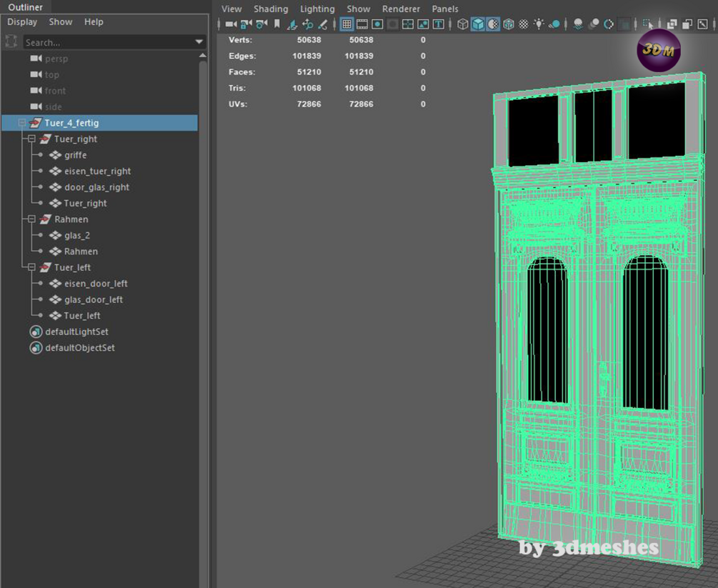Screen dimensions: 718x588
Task: Click the Textured display checker icon
Action: [x=524, y=24]
